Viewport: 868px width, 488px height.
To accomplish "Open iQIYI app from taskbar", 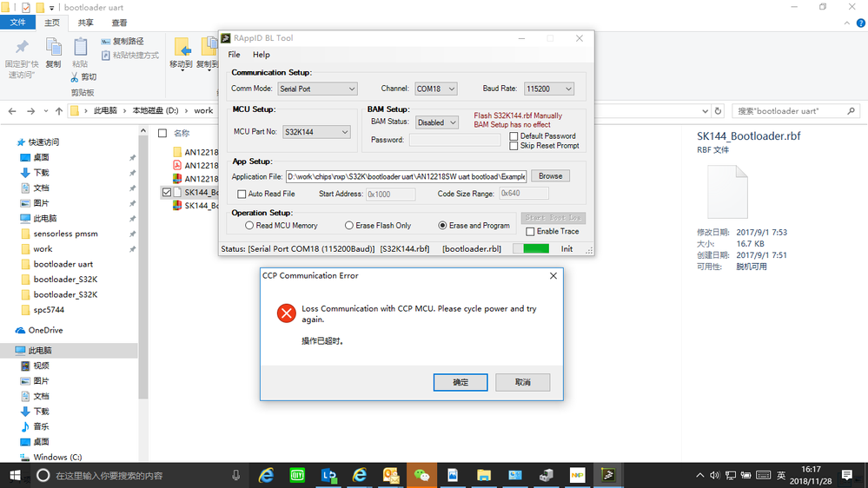I will point(297,475).
